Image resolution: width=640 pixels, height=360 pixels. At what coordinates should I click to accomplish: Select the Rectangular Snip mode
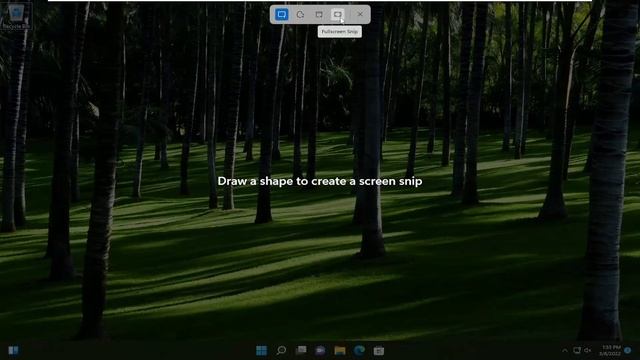point(282,14)
